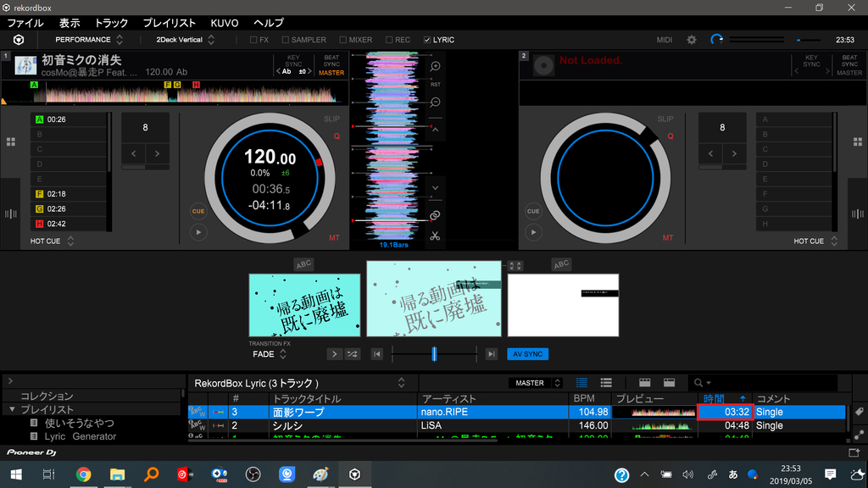Open TRANSITION FX FADE dropdown
This screenshot has width=868, height=488.
coord(270,354)
